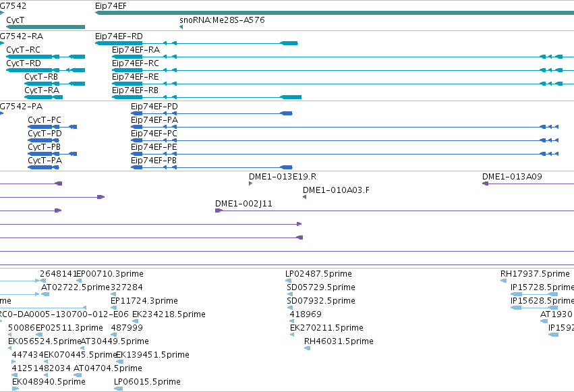Select the SD07932.5prime label
574x392 pixels.
[x=321, y=301]
